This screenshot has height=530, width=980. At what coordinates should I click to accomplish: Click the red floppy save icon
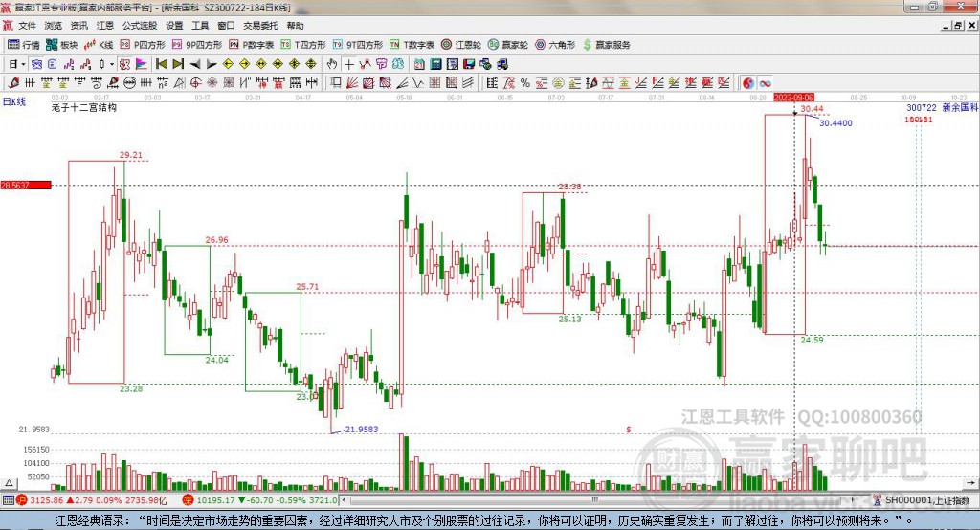click(x=469, y=64)
